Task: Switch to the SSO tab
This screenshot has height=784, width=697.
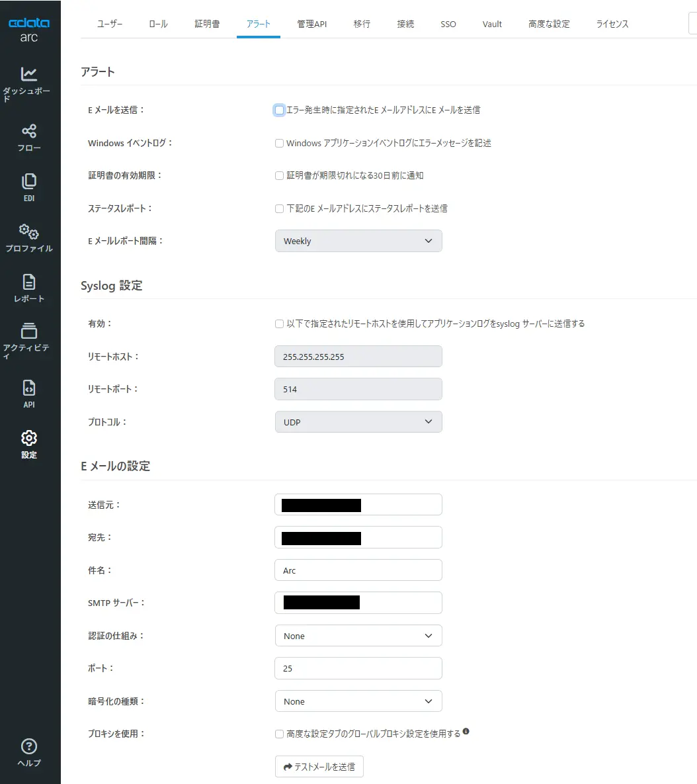Action: tap(448, 24)
